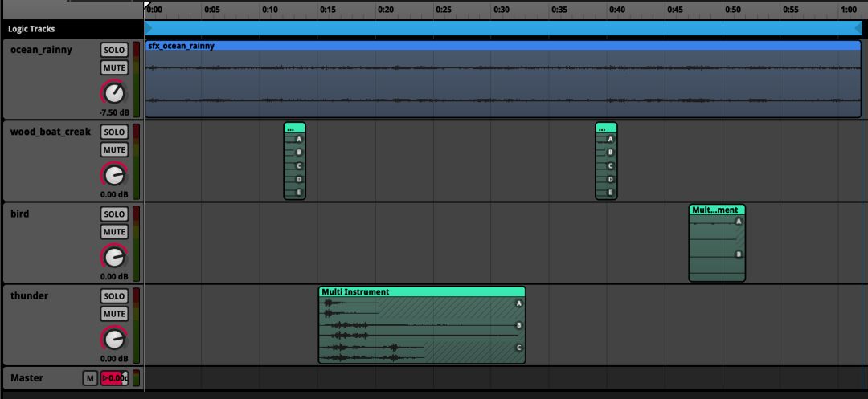868x399 pixels.
Task: Click entry A in first wood_boat_creak clip
Action: pos(299,140)
